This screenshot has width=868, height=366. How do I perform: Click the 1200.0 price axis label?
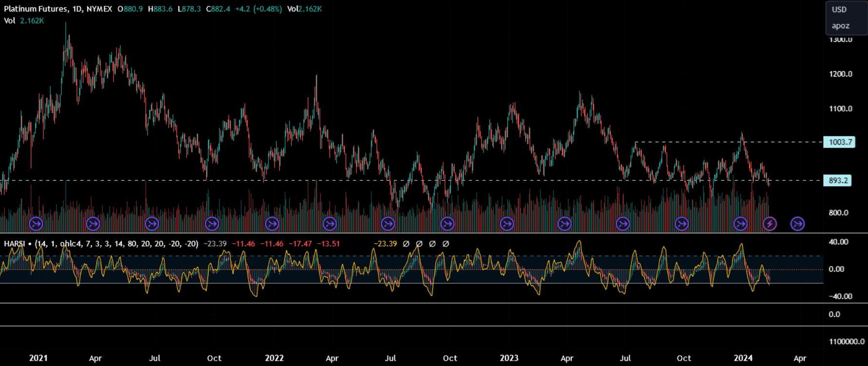coord(840,74)
